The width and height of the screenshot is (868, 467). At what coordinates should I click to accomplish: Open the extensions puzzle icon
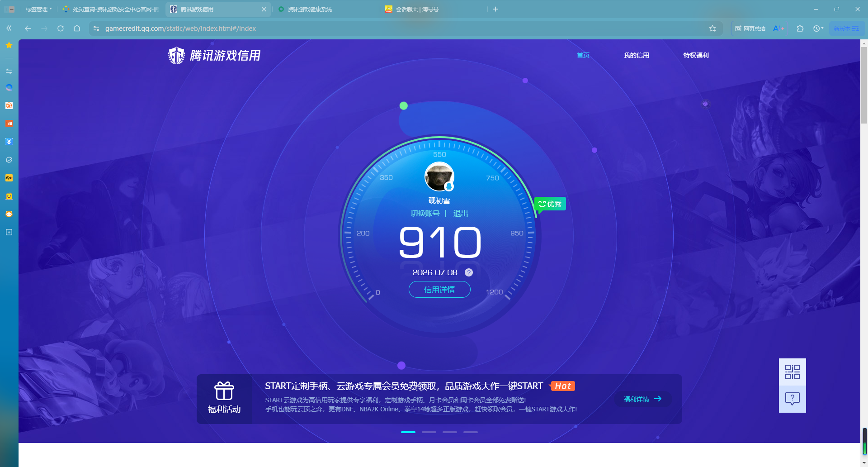[800, 29]
